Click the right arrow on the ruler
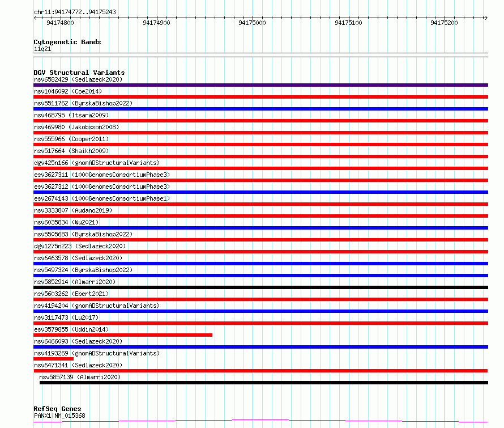504x428 pixels. [x=486, y=18]
